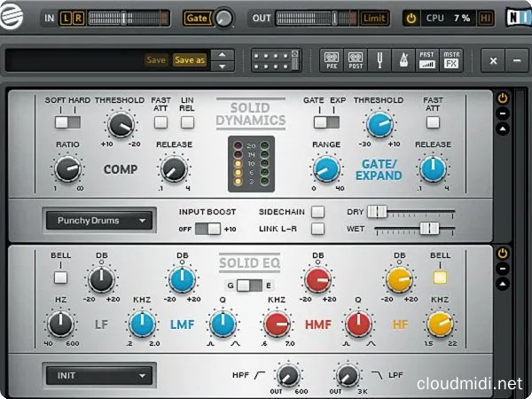Screen dimensions: 532x399
Task: Click the Save as button
Action: point(189,60)
